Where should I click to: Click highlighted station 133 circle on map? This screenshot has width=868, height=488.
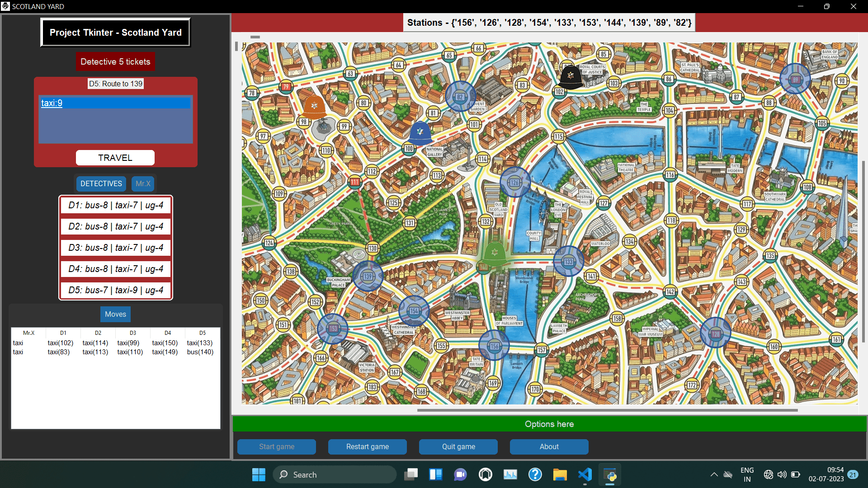click(569, 261)
